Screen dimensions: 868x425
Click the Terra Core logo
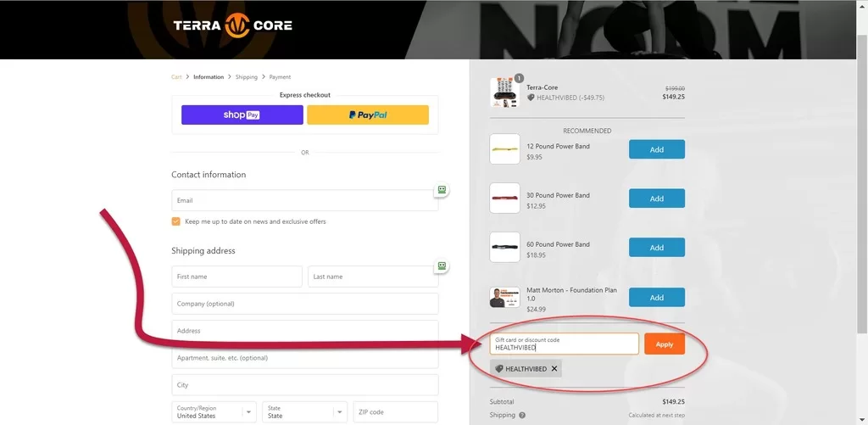click(232, 25)
